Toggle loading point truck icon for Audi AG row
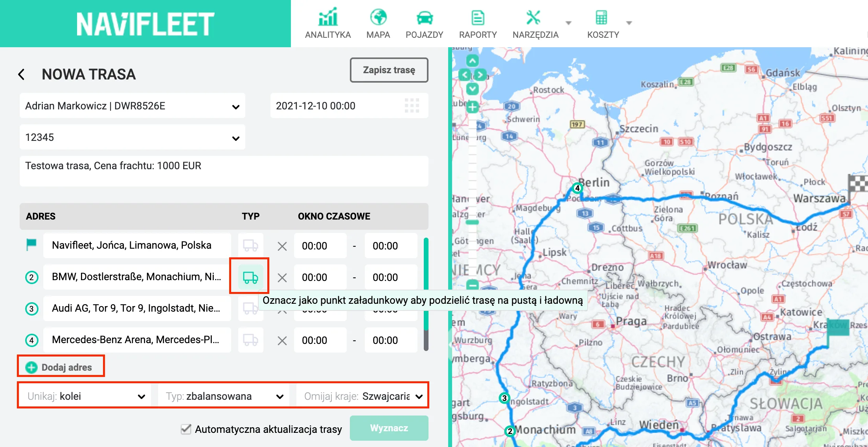The width and height of the screenshot is (868, 447). click(x=250, y=308)
